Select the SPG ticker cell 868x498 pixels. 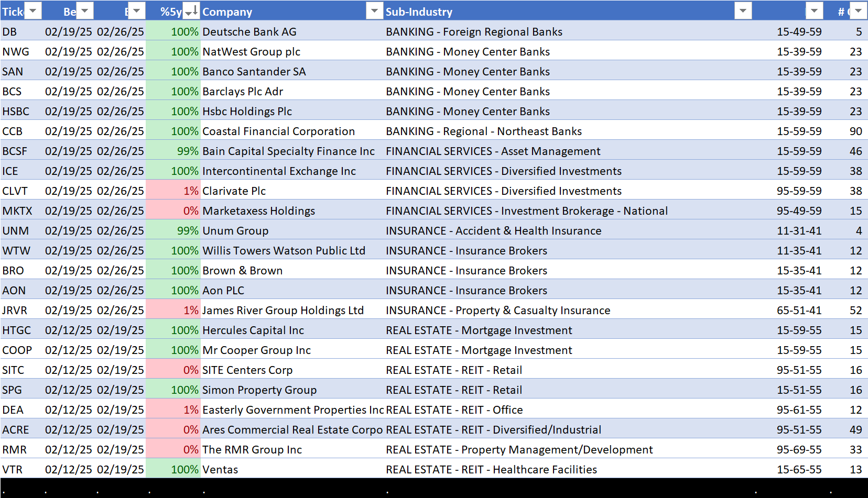point(21,390)
